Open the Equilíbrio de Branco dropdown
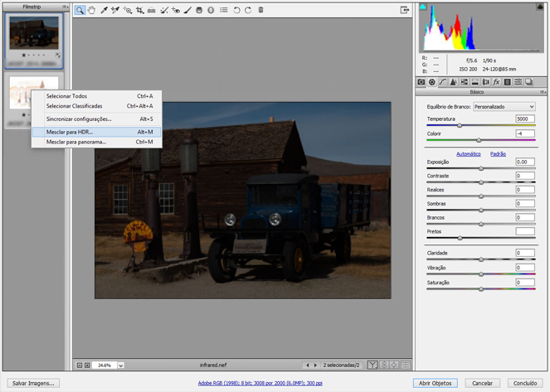 click(504, 106)
